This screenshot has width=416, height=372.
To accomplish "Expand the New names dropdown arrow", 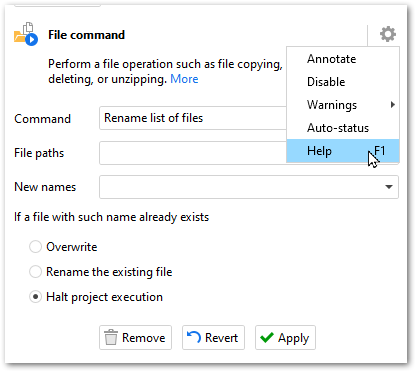I will tap(389, 187).
